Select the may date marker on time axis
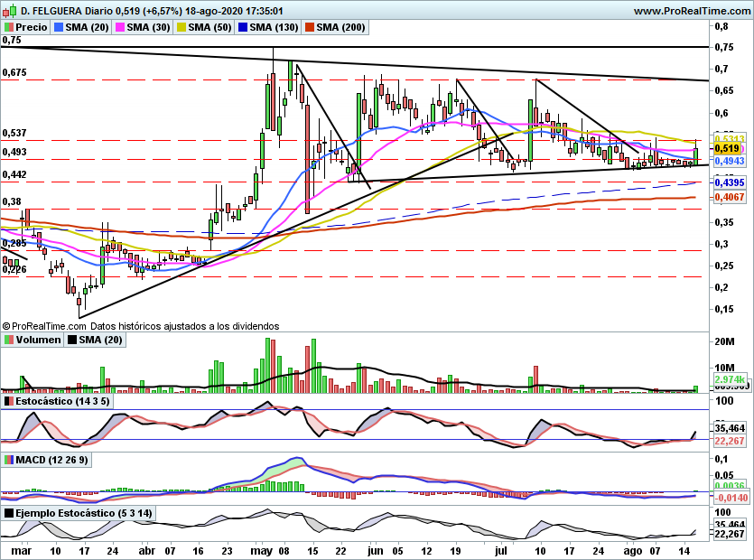The width and height of the screenshot is (754, 560). 261,551
